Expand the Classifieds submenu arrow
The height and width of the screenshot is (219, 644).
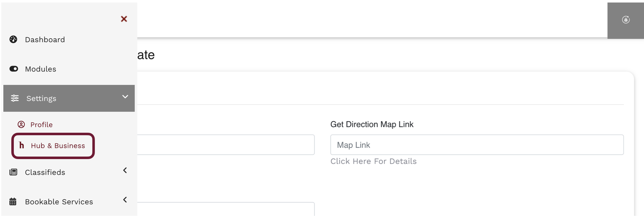125,170
